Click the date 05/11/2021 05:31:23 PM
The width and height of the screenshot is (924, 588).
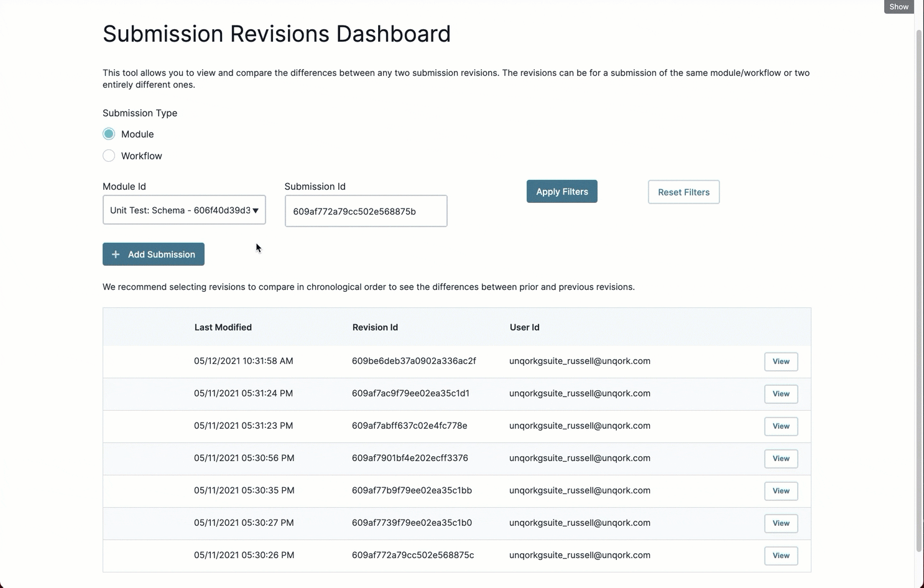tap(244, 426)
